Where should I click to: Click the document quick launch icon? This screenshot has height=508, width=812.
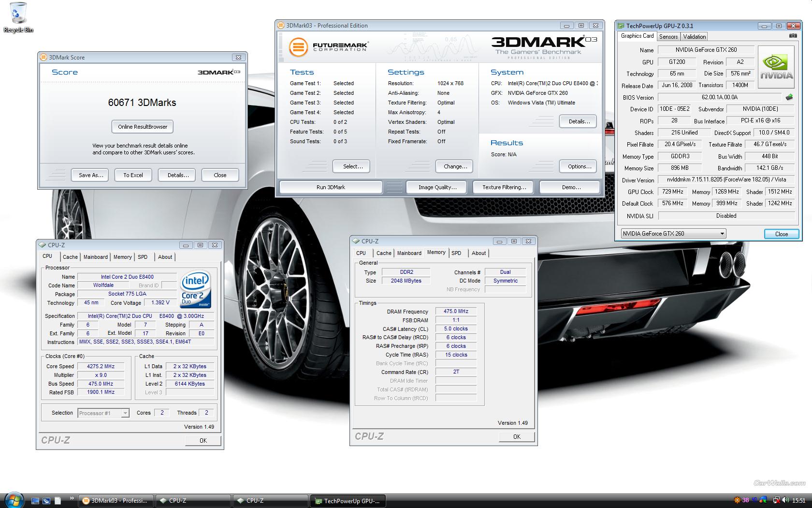(58, 501)
